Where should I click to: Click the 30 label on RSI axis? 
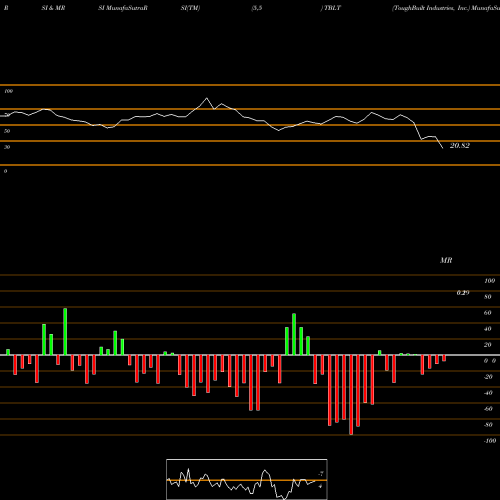coord(7,147)
